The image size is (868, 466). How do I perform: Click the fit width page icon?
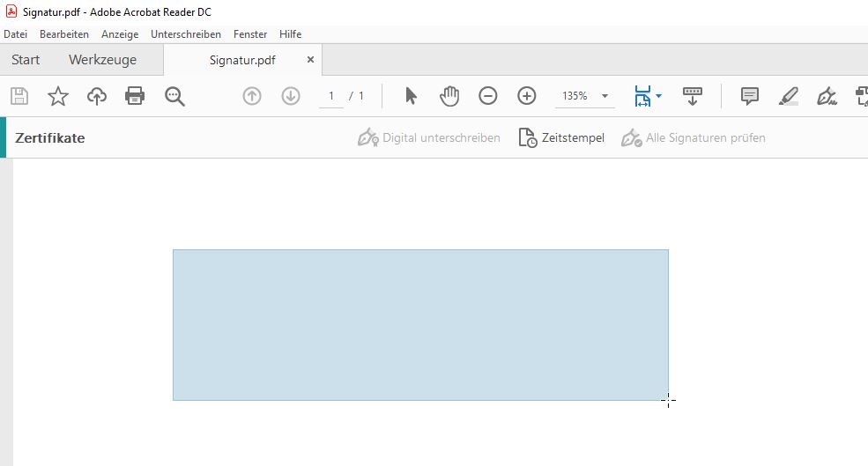tap(642, 96)
